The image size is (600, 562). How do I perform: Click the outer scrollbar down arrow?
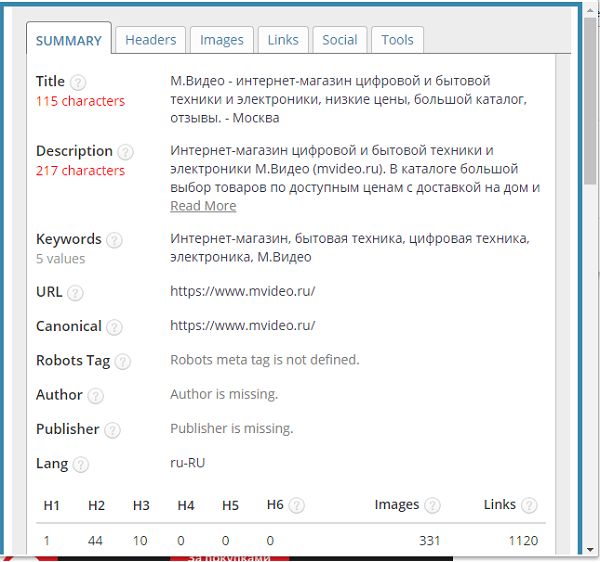click(590, 550)
